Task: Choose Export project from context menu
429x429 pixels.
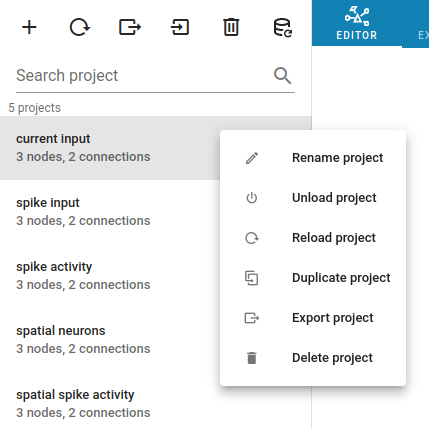Action: click(x=313, y=318)
